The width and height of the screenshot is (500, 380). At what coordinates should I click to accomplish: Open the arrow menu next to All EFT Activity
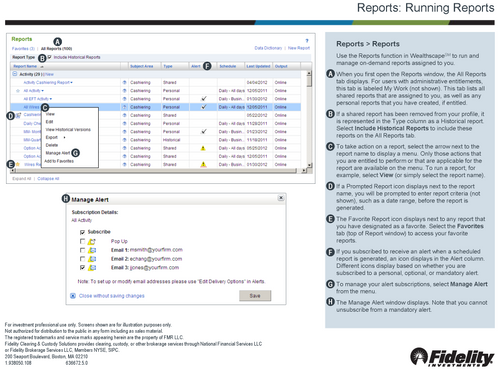tap(51, 99)
